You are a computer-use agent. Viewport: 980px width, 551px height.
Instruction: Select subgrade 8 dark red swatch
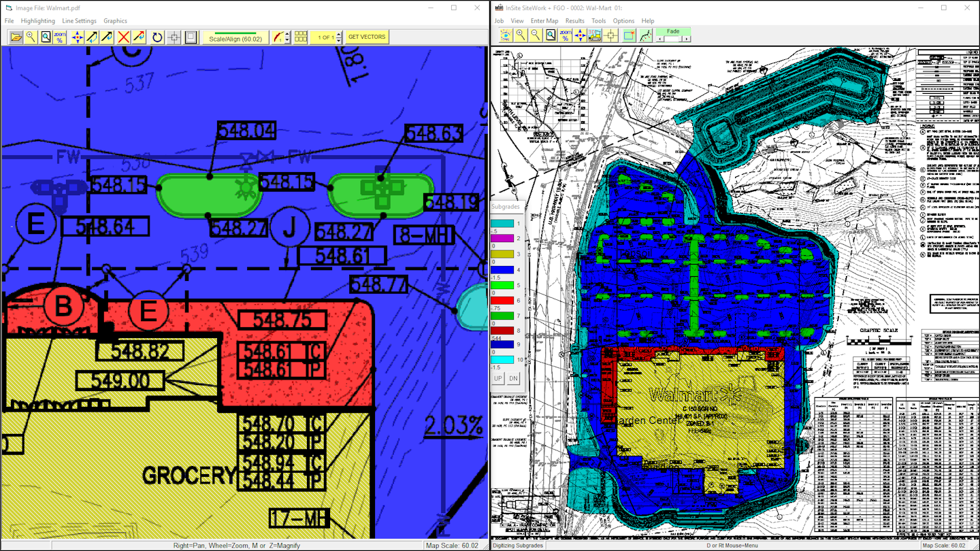(x=502, y=331)
